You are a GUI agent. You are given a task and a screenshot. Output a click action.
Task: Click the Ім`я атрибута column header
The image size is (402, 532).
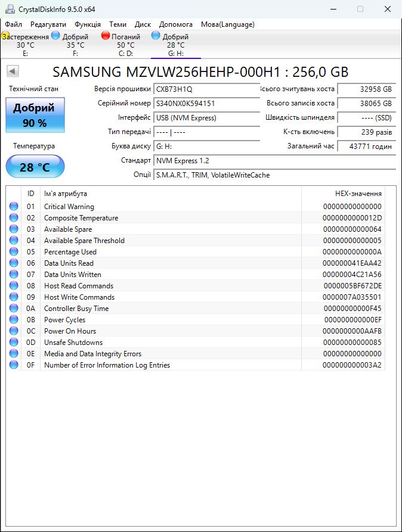point(171,194)
